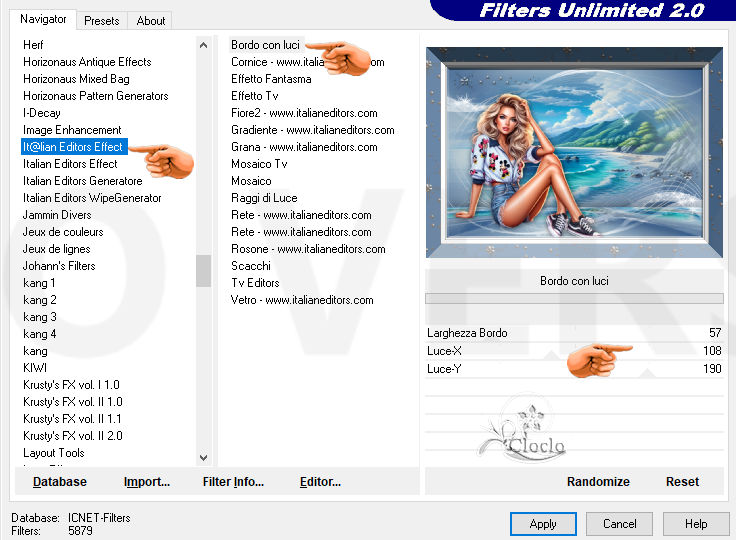Select the Mosaico filter

[251, 181]
